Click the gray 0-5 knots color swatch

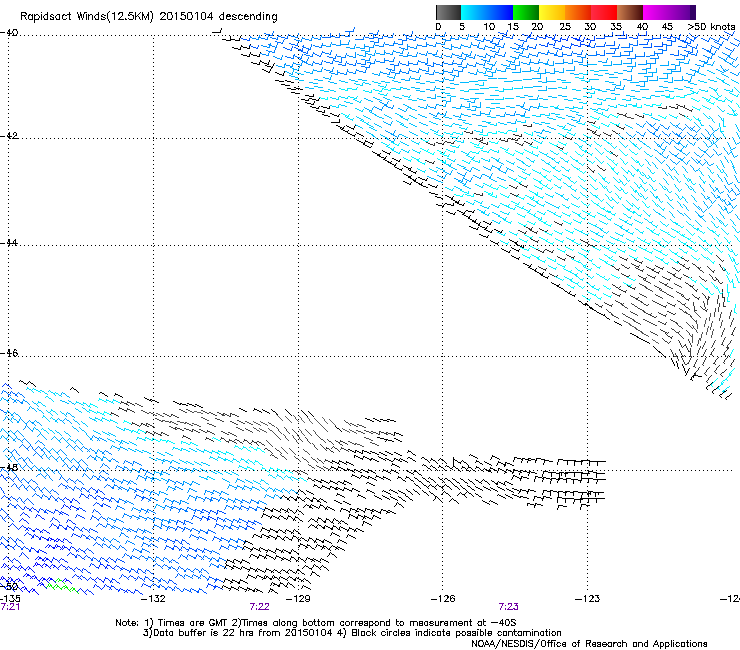coord(448,12)
